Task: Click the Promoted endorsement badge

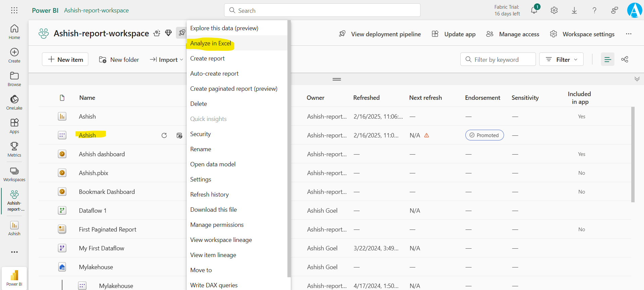Action: (484, 135)
